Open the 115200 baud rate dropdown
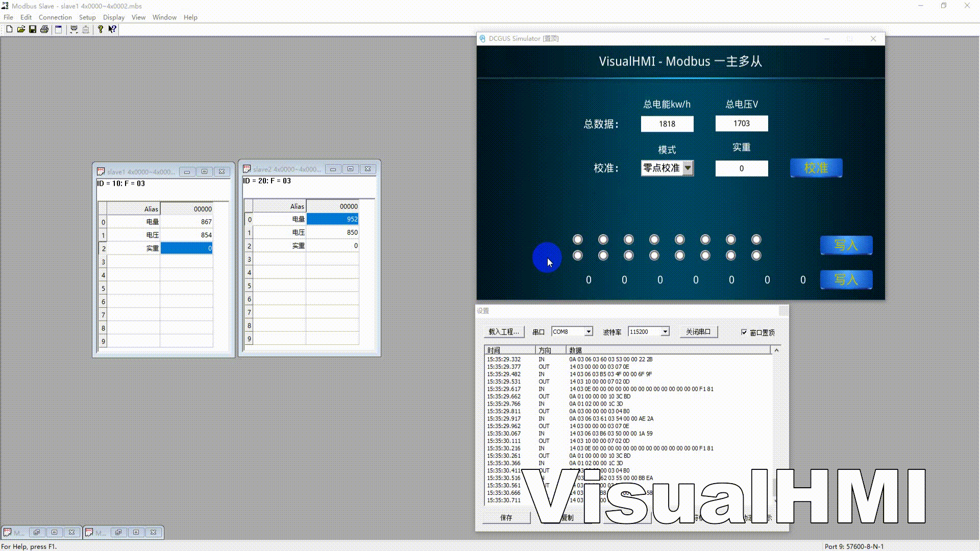This screenshot has width=980, height=551. point(665,332)
